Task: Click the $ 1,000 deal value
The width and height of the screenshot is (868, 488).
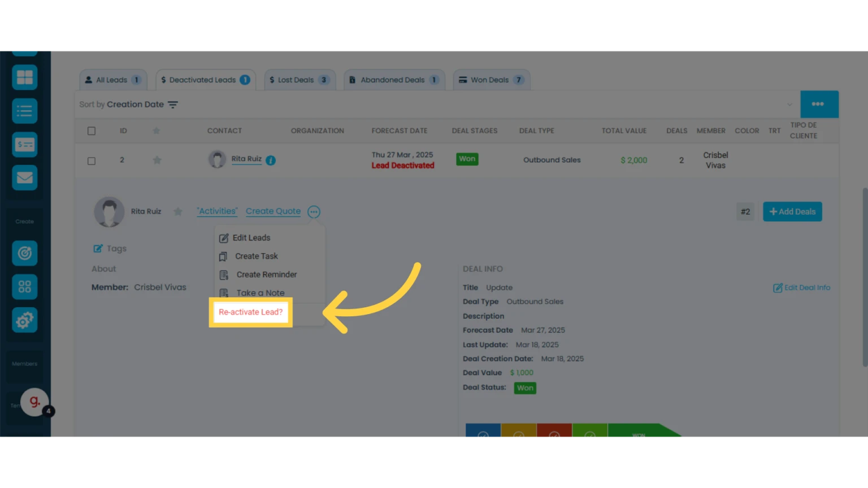Action: 522,373
